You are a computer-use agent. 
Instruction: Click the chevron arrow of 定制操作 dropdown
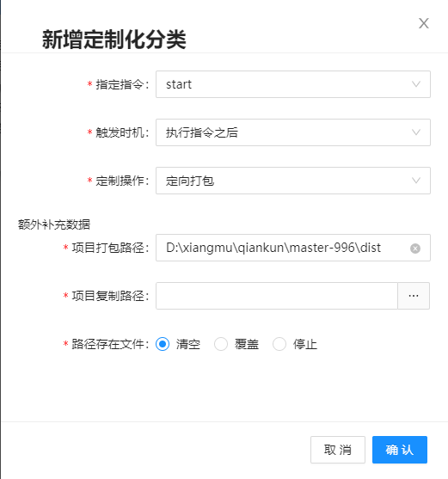pos(416,181)
